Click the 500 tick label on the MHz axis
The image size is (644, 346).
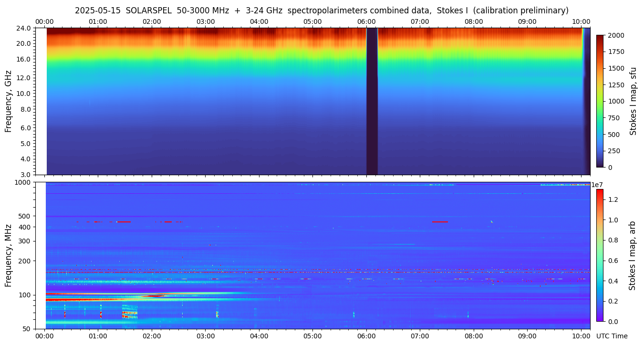click(x=25, y=216)
